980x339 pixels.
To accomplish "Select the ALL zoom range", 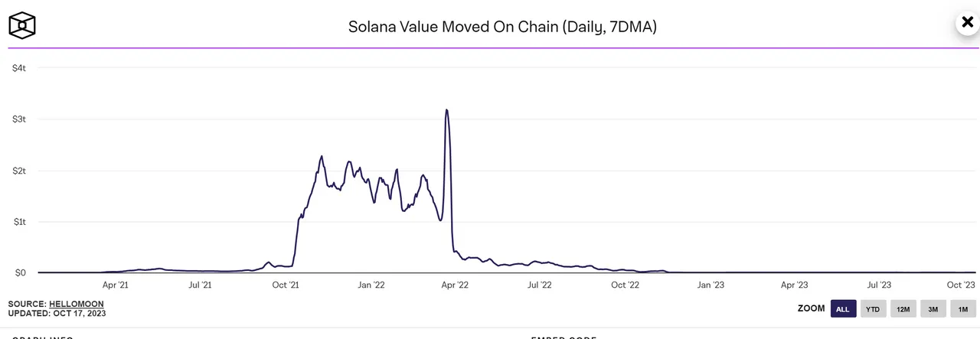I will [x=843, y=309].
